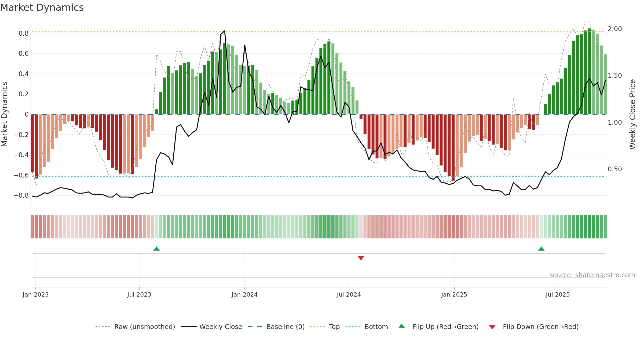The height and width of the screenshot is (362, 644).
Task: Click the Market Dynamics vertical axis title
Action: pyautogui.click(x=4, y=114)
